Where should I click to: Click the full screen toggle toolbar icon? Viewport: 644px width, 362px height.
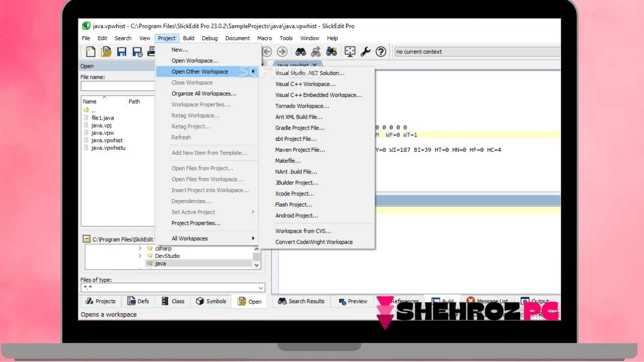[350, 51]
